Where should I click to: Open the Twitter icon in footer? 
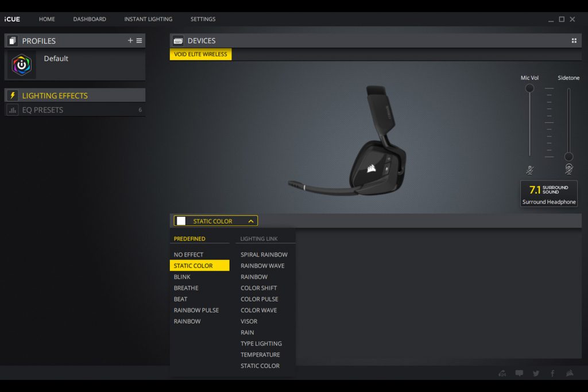(536, 373)
